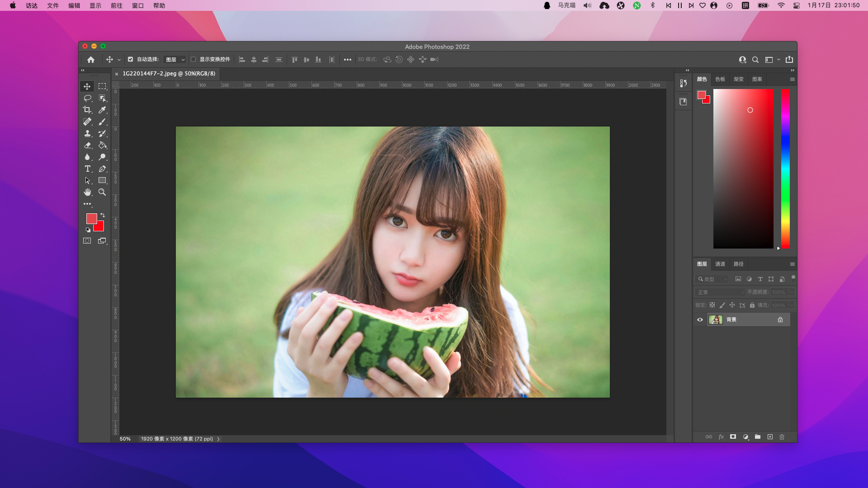Image resolution: width=868 pixels, height=488 pixels.
Task: Select the Hand tool
Action: [x=87, y=192]
